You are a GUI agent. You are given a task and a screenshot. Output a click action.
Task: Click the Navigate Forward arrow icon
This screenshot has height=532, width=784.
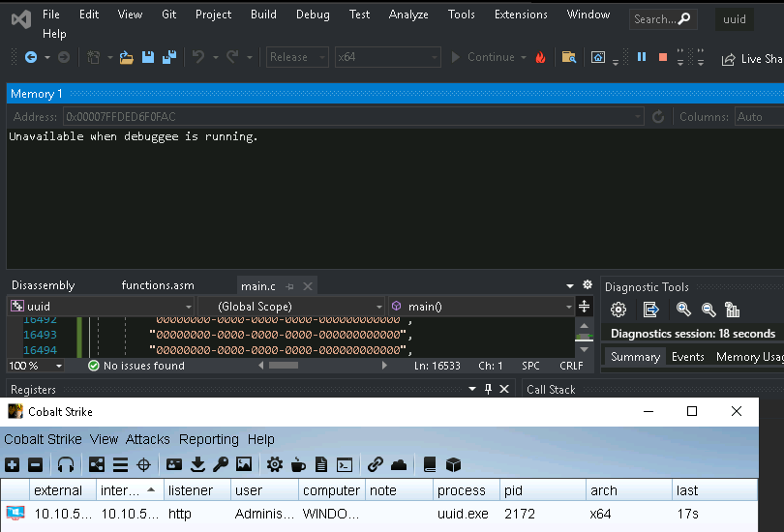pyautogui.click(x=64, y=57)
